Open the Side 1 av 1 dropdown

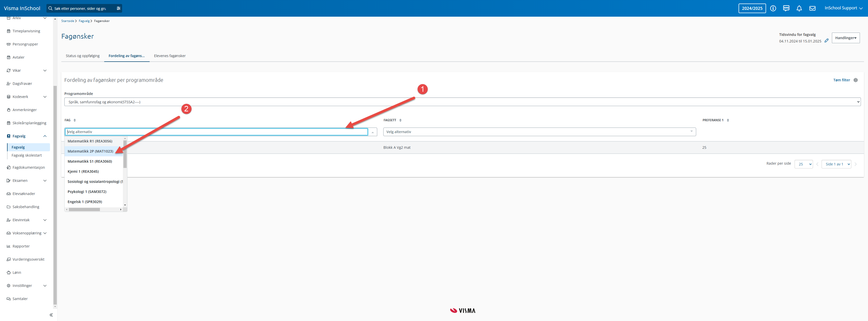coord(836,164)
